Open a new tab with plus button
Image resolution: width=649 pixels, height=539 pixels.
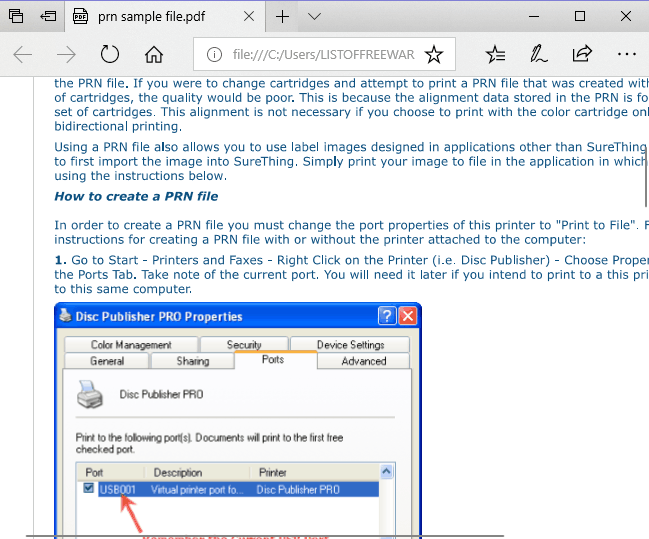[x=282, y=17]
